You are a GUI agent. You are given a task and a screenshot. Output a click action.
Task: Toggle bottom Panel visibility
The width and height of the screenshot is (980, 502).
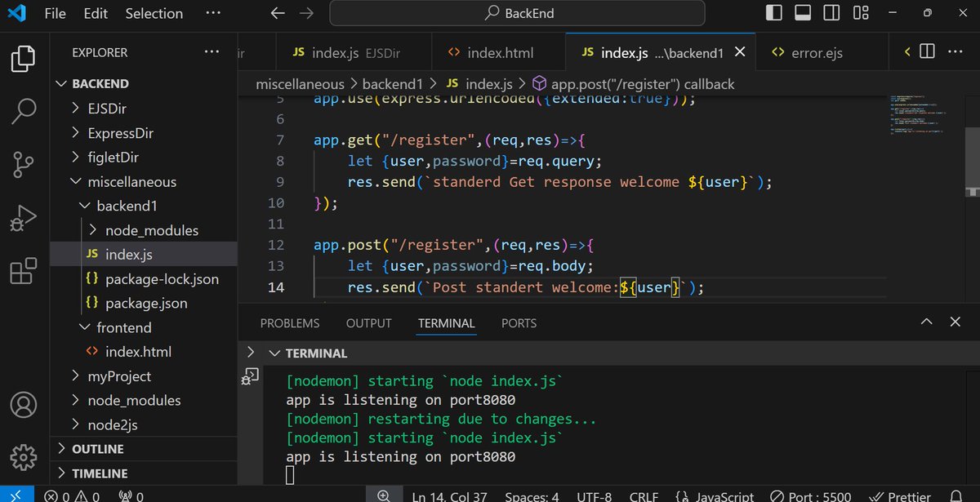click(802, 13)
